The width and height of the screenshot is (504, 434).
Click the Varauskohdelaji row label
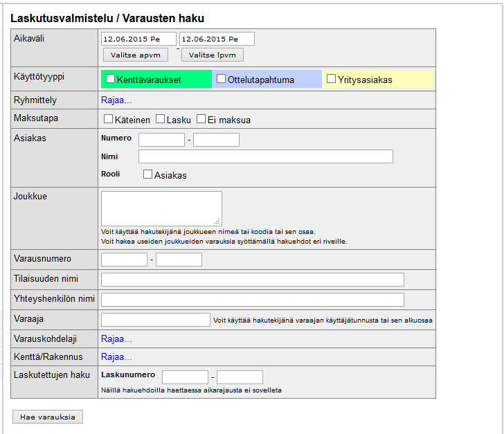[45, 339]
